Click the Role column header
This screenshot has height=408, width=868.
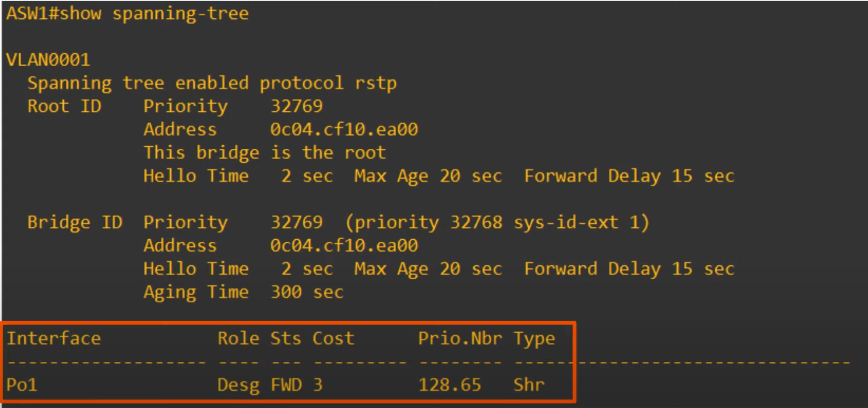tap(238, 339)
